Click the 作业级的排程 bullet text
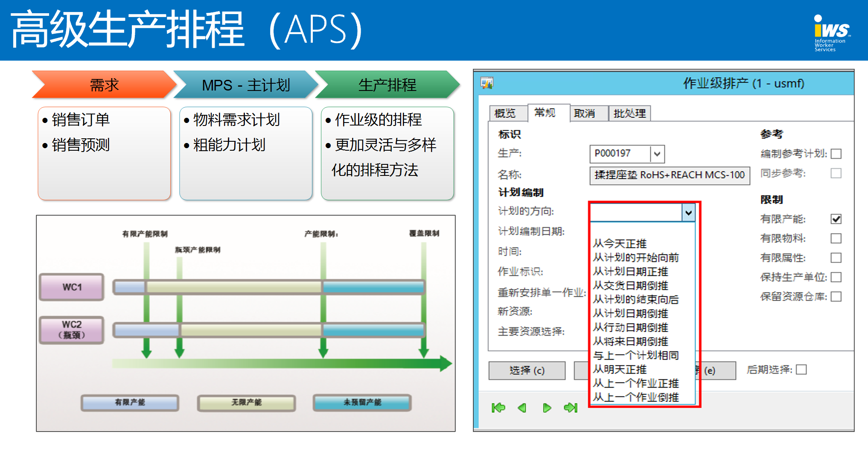Screen dimensions: 868x476 (378, 120)
